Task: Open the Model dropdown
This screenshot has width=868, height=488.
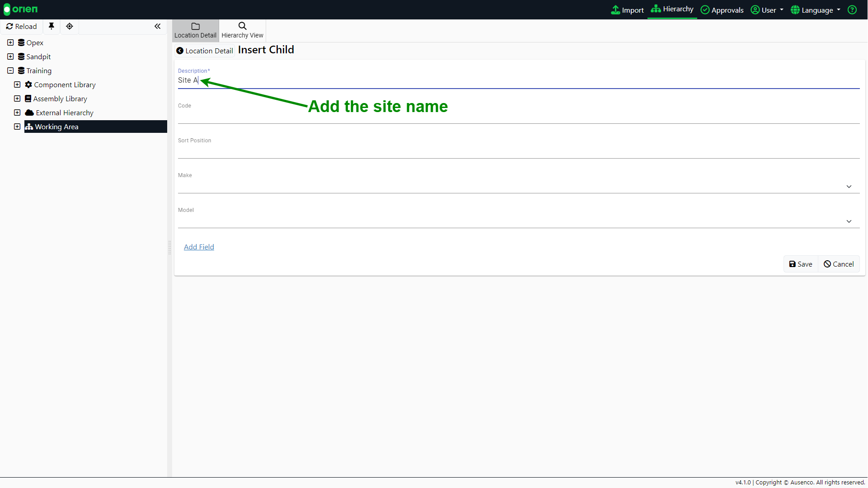Action: 849,221
